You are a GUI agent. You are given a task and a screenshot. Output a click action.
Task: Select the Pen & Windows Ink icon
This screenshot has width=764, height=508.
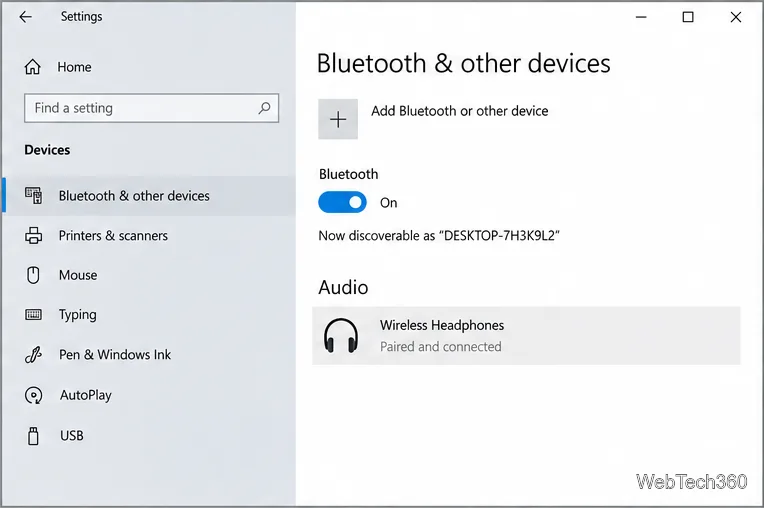(x=34, y=355)
